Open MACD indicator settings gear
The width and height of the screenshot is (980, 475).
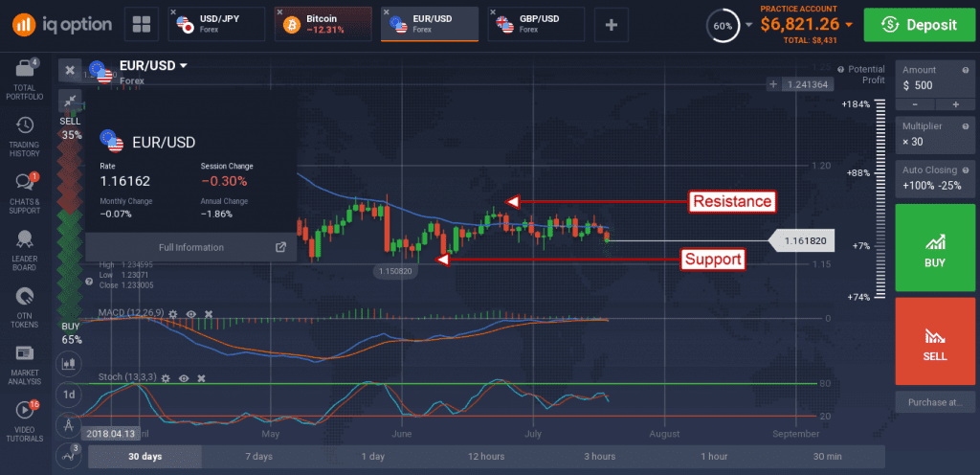173,313
